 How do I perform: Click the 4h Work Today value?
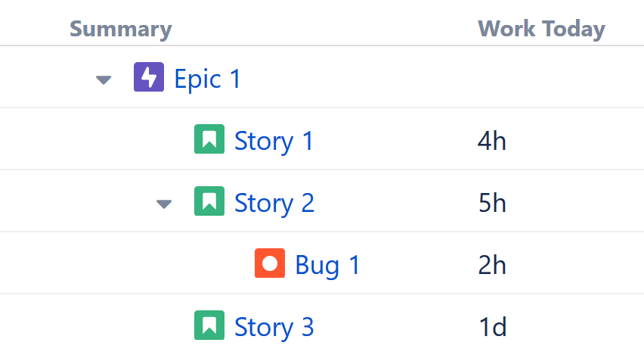[492, 140]
